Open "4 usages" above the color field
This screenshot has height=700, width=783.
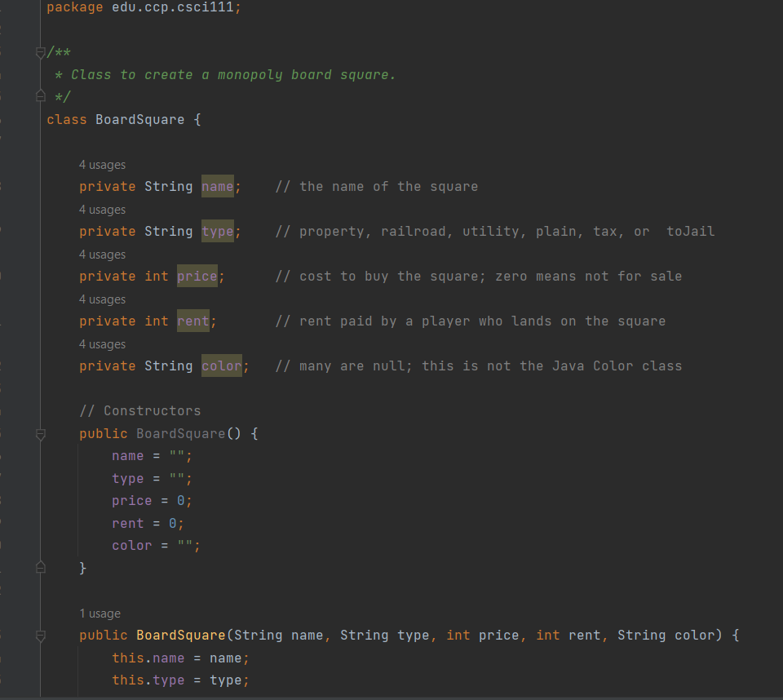pyautogui.click(x=102, y=343)
